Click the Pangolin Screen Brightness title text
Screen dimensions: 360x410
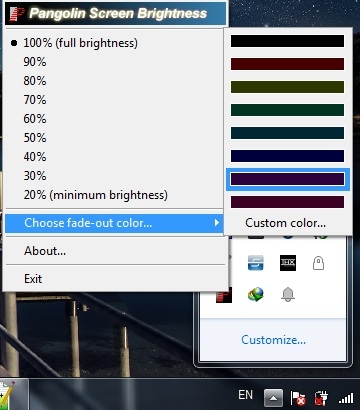click(x=118, y=14)
